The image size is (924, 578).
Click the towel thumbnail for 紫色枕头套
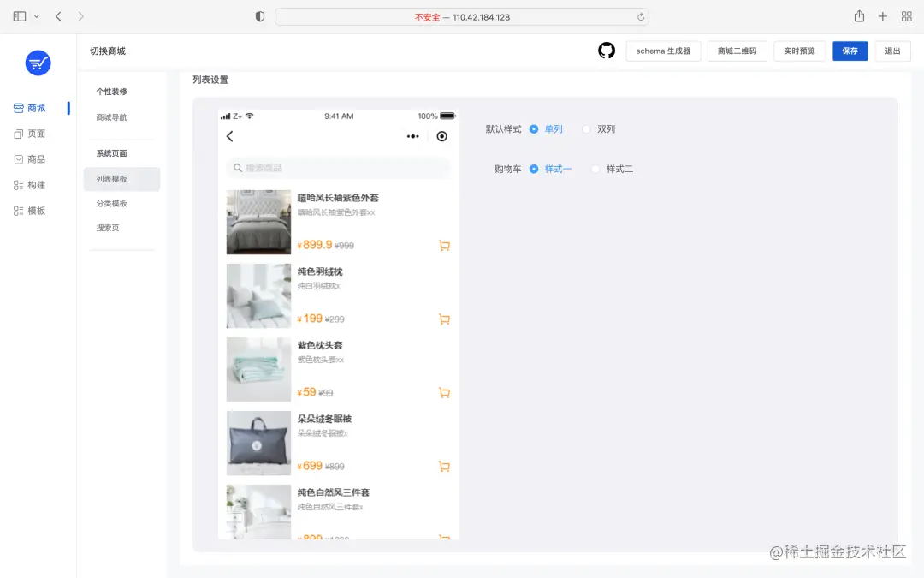tap(258, 370)
